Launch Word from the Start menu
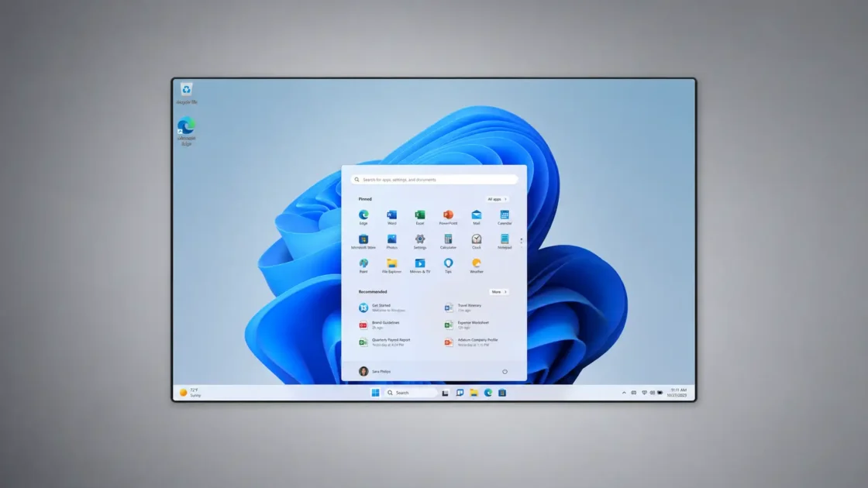The height and width of the screenshot is (488, 868). 391,217
